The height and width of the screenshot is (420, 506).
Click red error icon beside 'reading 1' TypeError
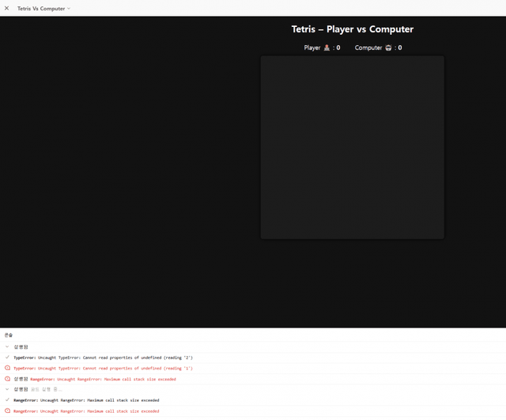(x=7, y=368)
